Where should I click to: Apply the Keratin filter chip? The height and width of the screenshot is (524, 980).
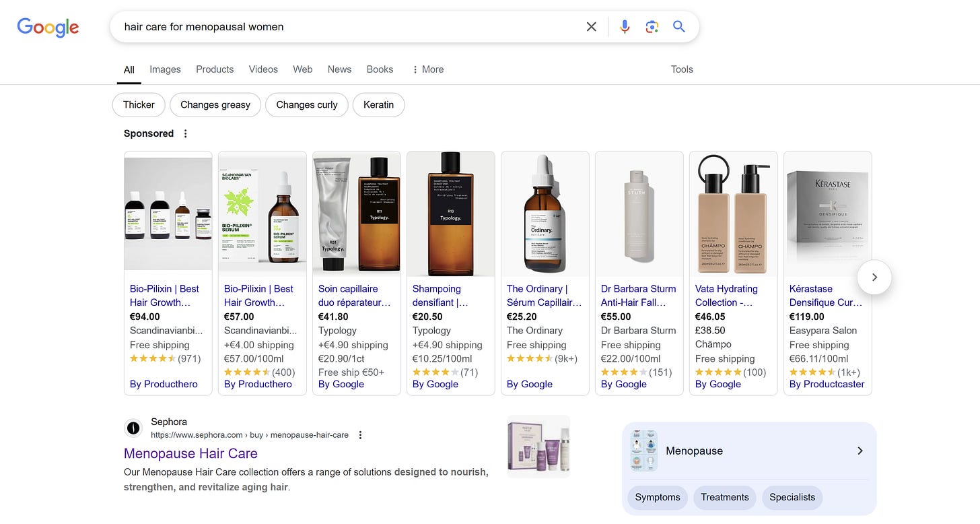click(379, 105)
